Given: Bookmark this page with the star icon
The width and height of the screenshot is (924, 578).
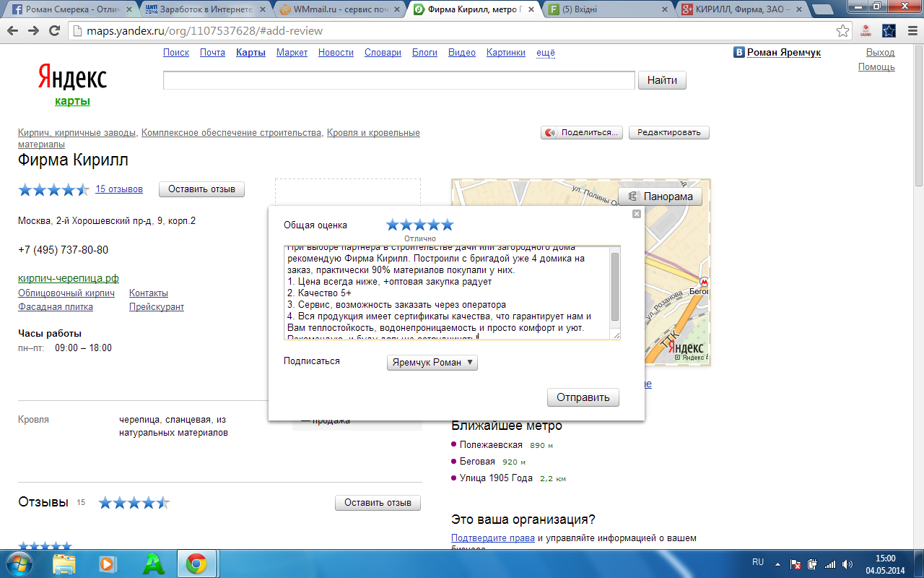Looking at the screenshot, I should pyautogui.click(x=842, y=31).
